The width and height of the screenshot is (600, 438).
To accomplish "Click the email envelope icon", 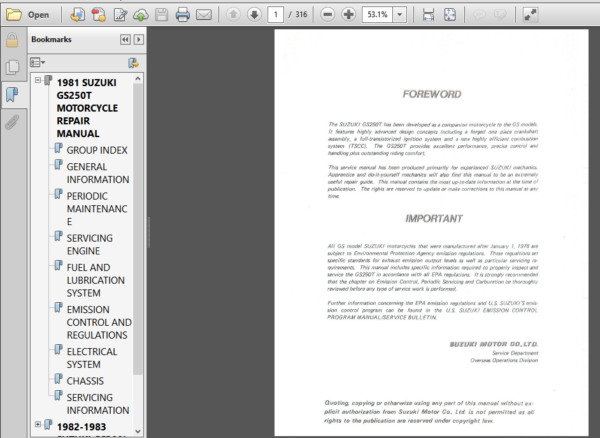I will (x=204, y=15).
